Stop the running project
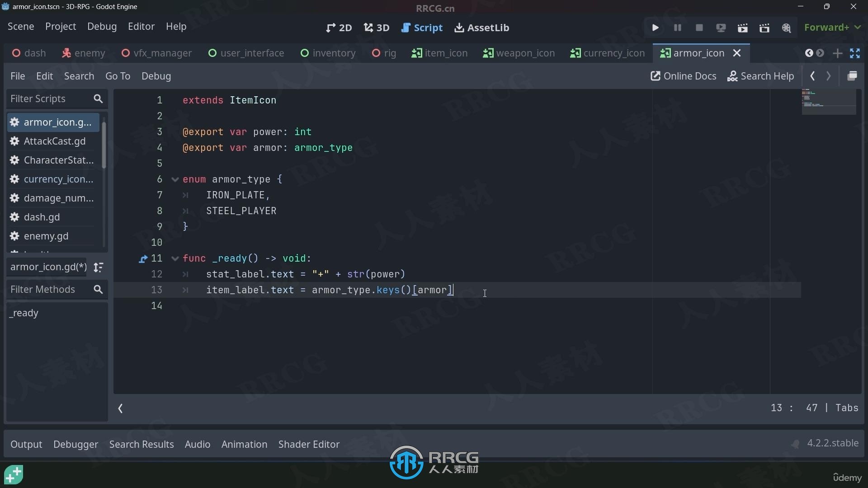This screenshot has width=868, height=488. click(699, 28)
